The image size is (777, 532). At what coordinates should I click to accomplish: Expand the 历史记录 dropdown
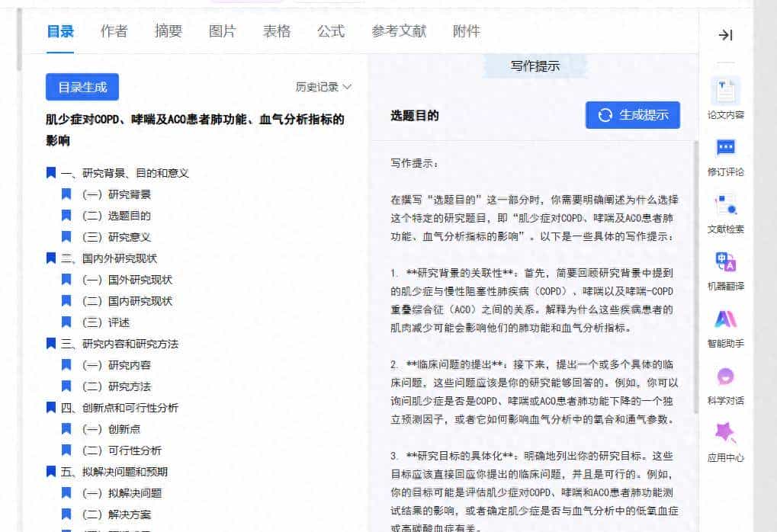pos(322,87)
